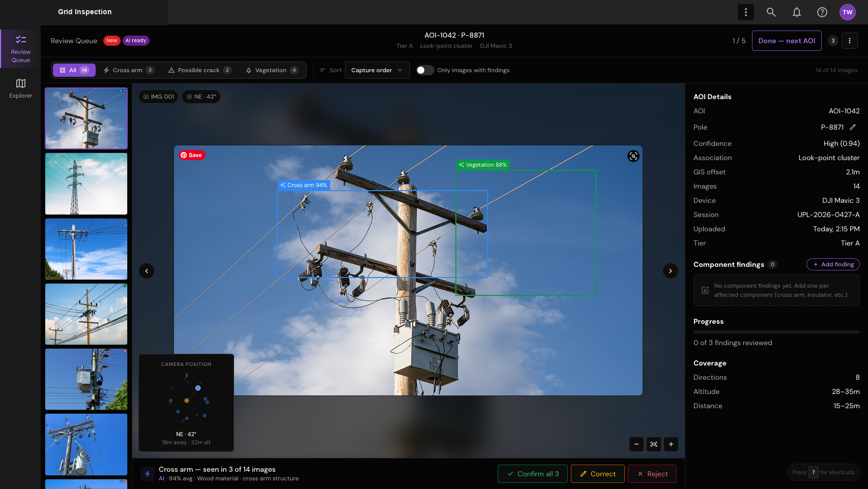Open Capture order sort dropdown
This screenshot has width=868, height=489.
[377, 70]
